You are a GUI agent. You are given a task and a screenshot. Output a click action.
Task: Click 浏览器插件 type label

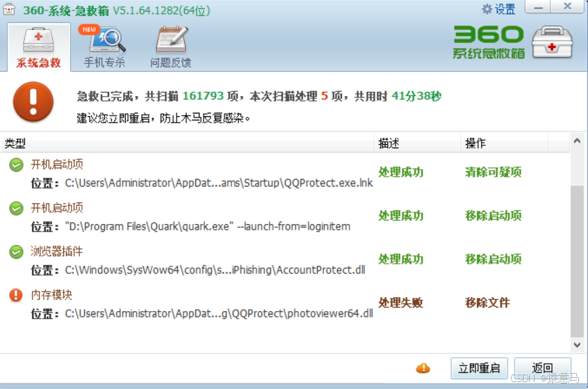(x=56, y=252)
